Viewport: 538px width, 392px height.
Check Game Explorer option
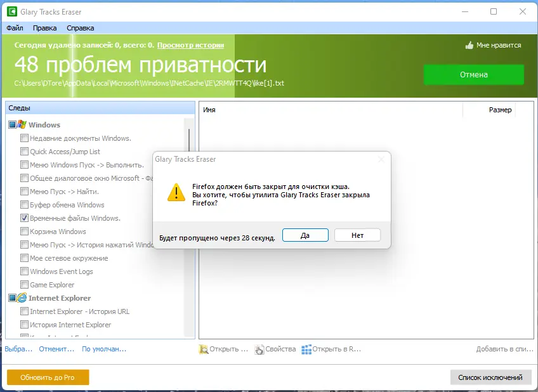point(24,285)
